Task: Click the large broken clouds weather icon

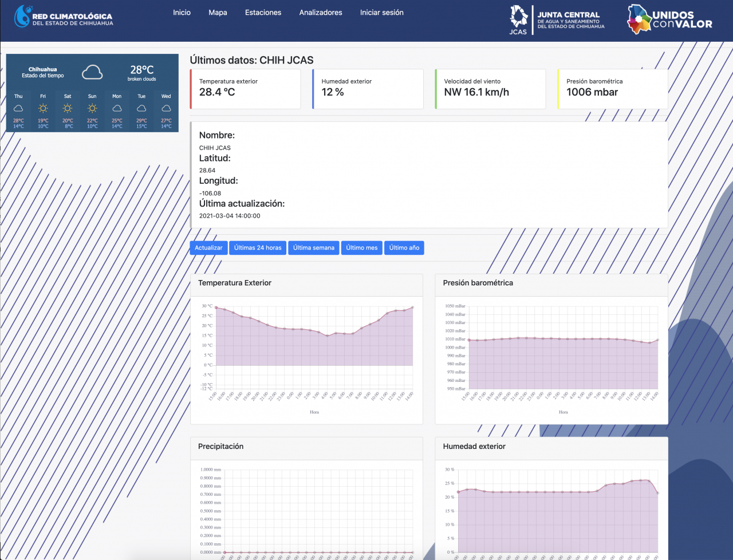Action: tap(92, 73)
